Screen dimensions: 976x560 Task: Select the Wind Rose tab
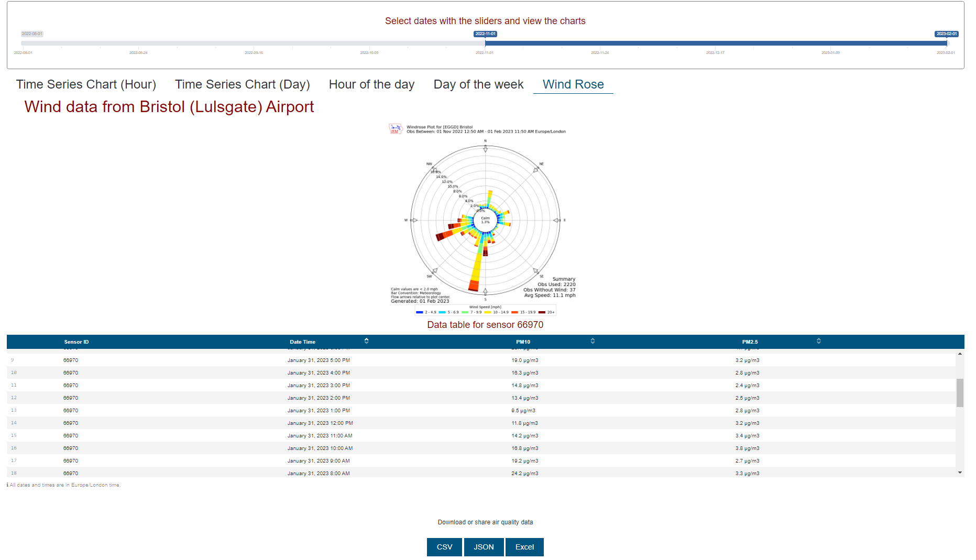click(x=573, y=84)
